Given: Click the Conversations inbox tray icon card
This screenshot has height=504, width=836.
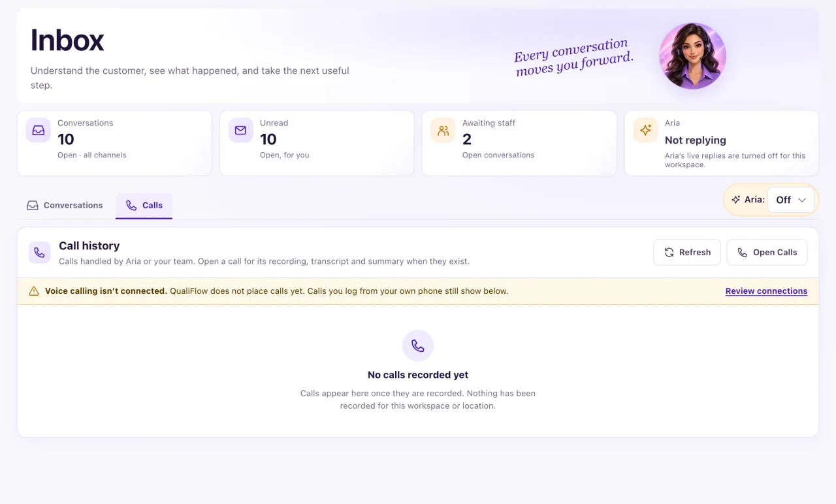Looking at the screenshot, I should pos(39,130).
